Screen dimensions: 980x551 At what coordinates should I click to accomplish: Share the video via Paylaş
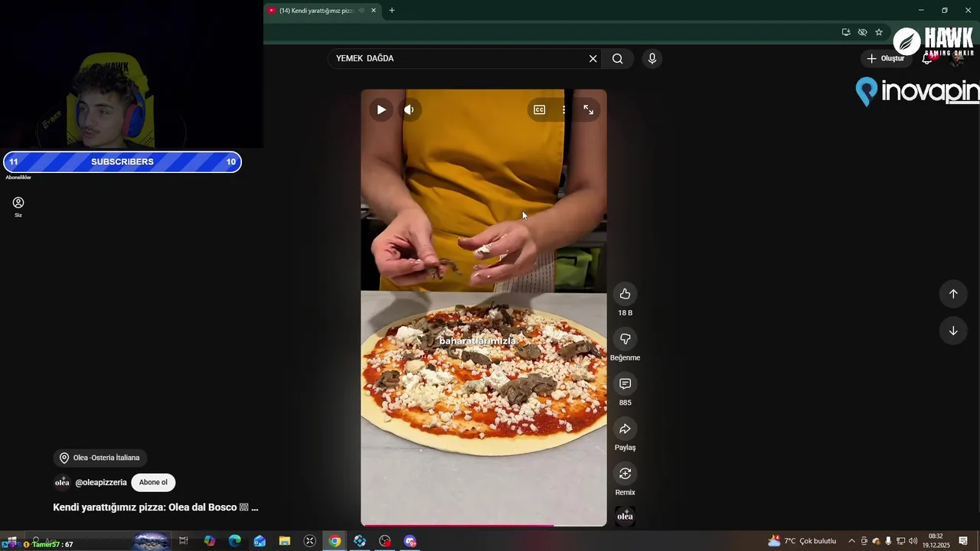pyautogui.click(x=625, y=429)
